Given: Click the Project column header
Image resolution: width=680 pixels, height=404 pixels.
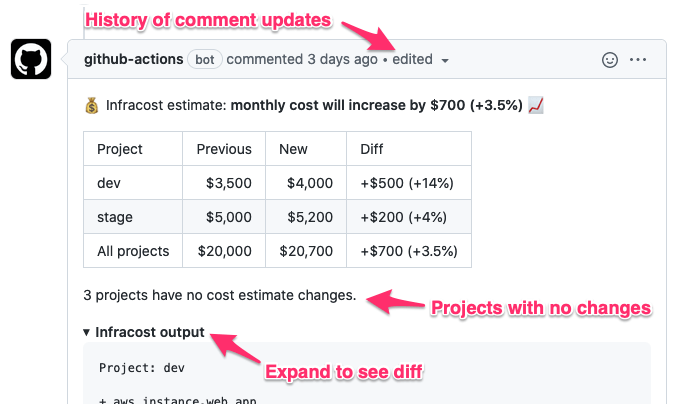Looking at the screenshot, I should point(120,149).
